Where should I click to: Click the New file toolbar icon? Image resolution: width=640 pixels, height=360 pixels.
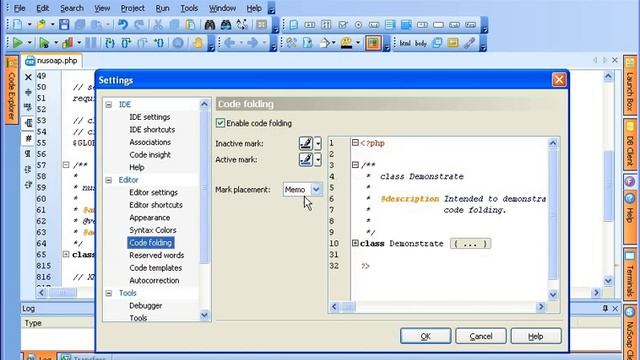pyautogui.click(x=18, y=25)
